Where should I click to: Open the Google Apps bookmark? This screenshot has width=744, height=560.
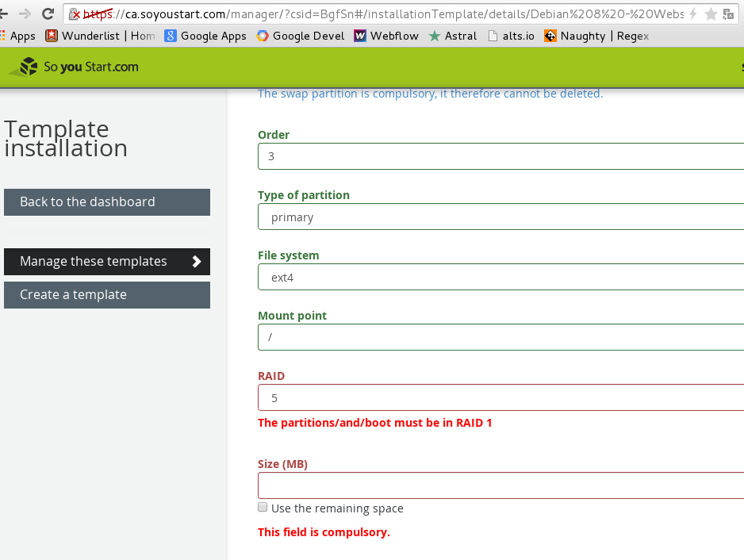pyautogui.click(x=205, y=36)
